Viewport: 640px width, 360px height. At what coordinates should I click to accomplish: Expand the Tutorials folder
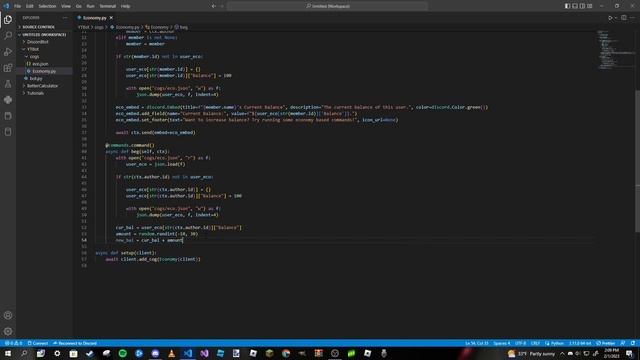(x=44, y=93)
